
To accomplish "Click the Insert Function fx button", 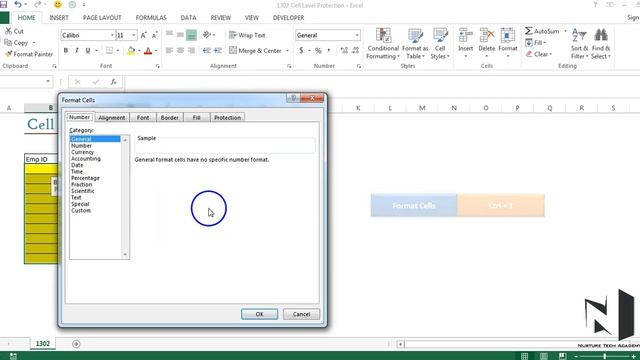I will pyautogui.click(x=113, y=82).
